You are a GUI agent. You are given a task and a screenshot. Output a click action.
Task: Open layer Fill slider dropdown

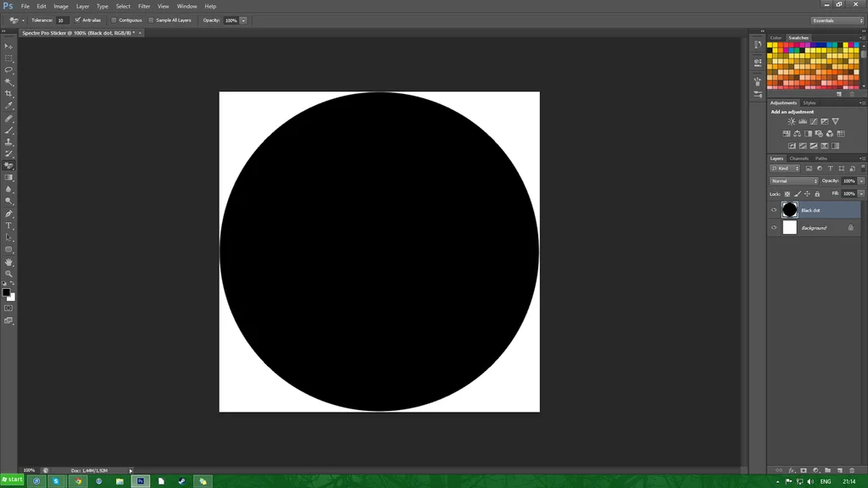pos(861,194)
